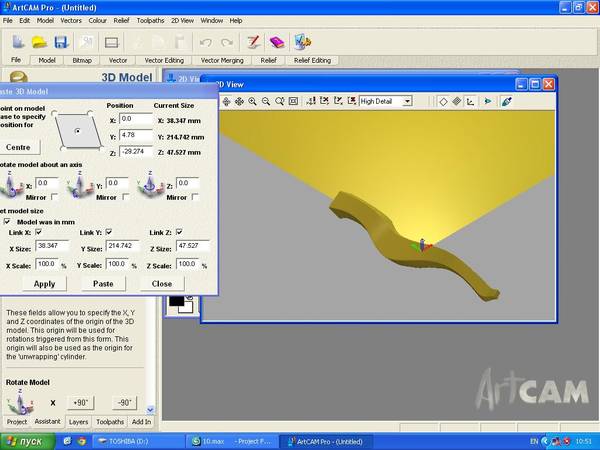Click the red X axis view icon
The height and width of the screenshot is (450, 600).
pyautogui.click(x=351, y=101)
